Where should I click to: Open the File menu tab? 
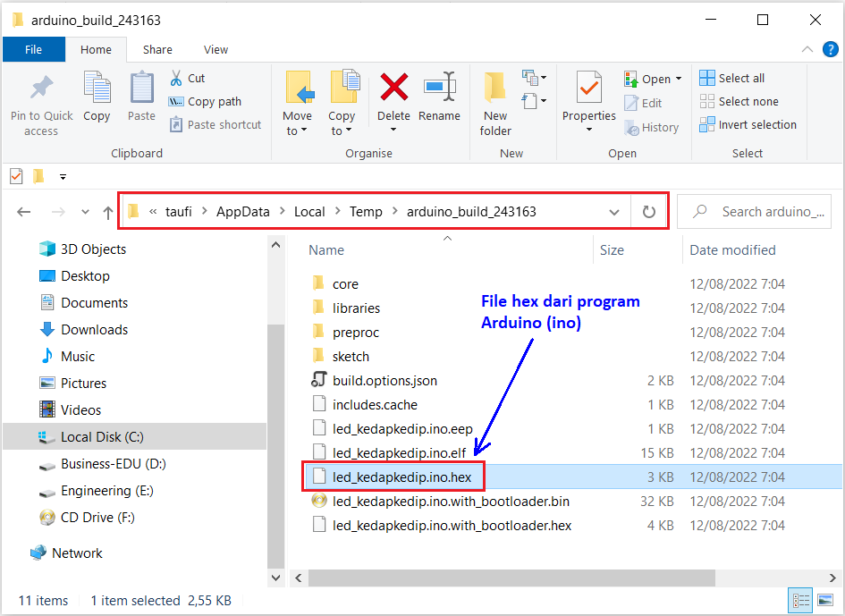coord(33,49)
